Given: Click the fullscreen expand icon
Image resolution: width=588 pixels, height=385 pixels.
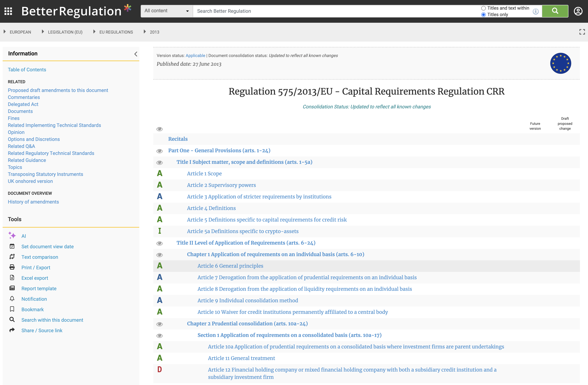Looking at the screenshot, I should pyautogui.click(x=582, y=32).
